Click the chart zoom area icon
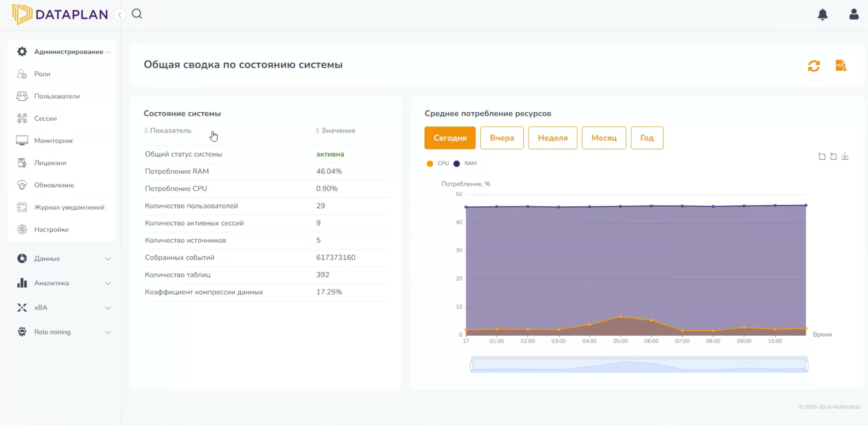The image size is (868, 425). 821,156
